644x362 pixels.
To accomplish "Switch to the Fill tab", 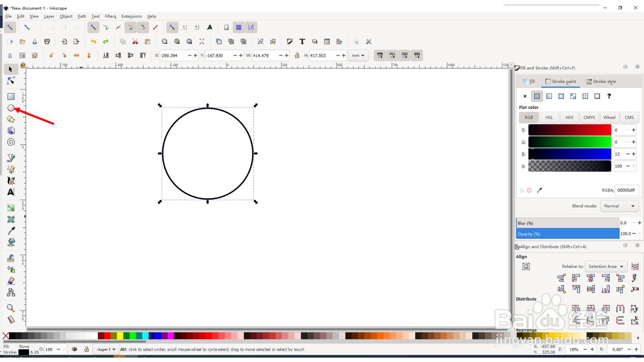I will point(529,81).
